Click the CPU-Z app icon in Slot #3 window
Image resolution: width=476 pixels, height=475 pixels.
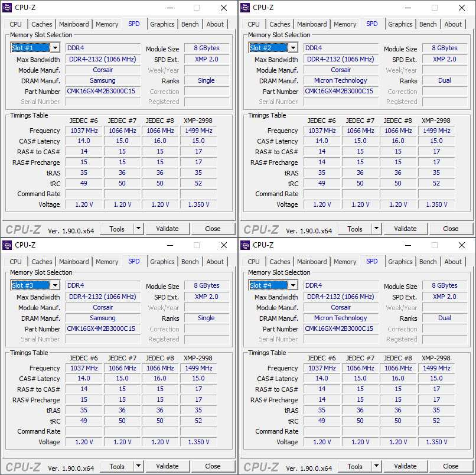pos(7,245)
